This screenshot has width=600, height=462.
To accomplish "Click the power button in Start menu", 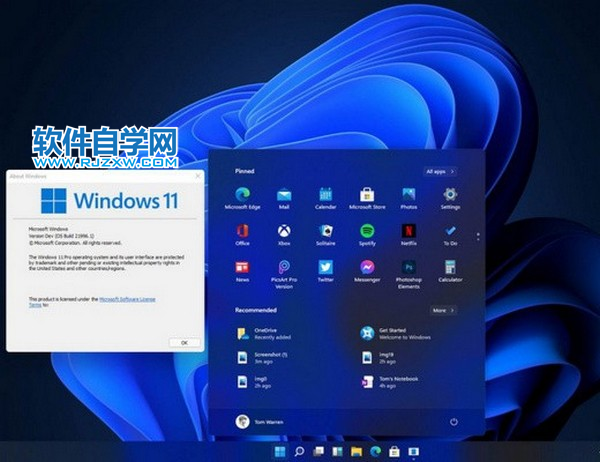I will [453, 422].
